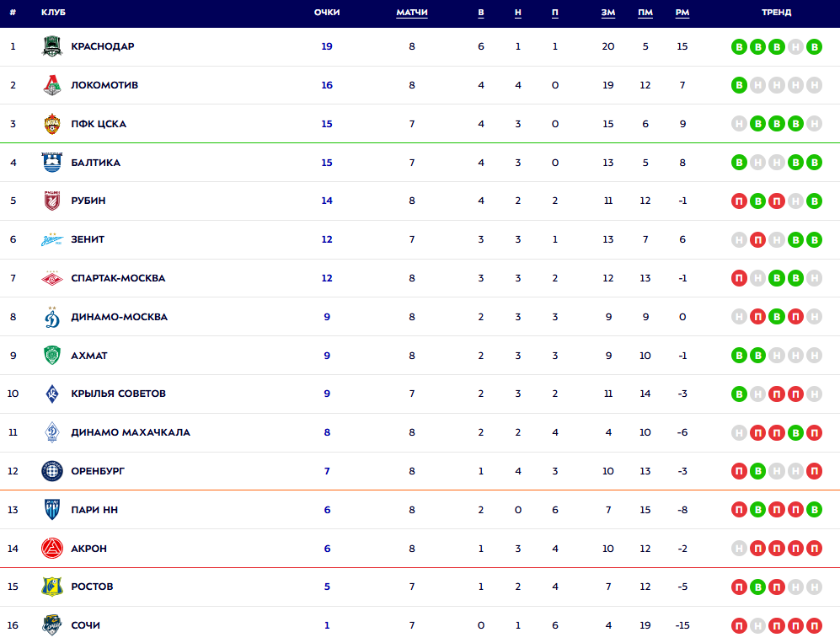
Task: Click the Lokomotiv club crest
Action: point(52,85)
